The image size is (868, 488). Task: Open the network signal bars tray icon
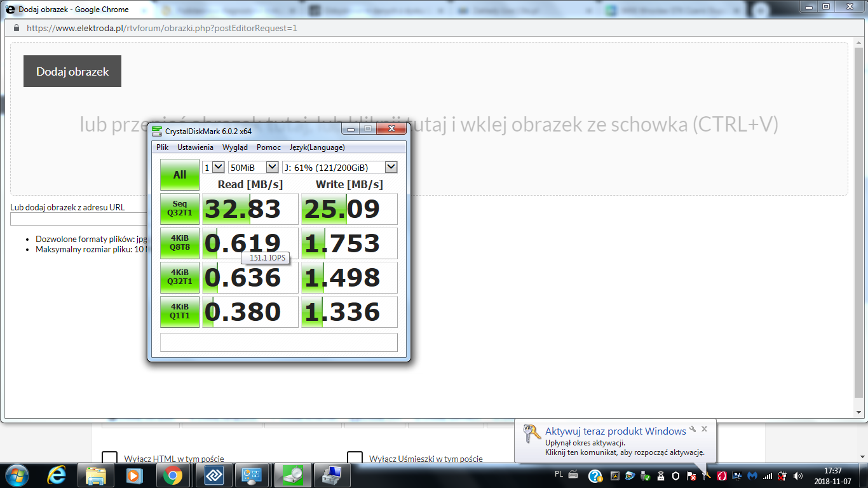tap(768, 475)
